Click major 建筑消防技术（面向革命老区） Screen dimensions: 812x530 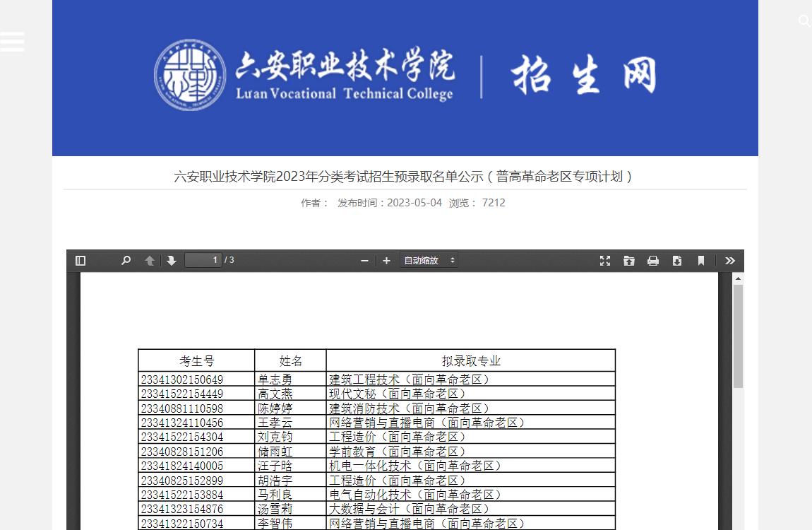pyautogui.click(x=410, y=408)
